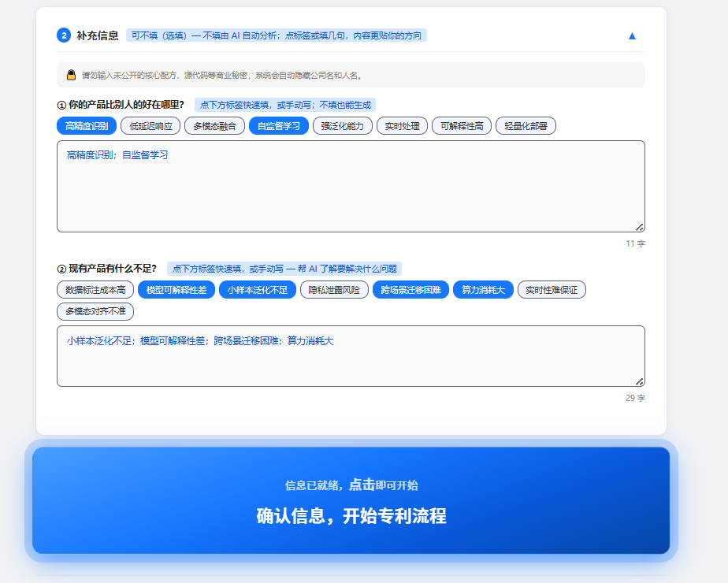Collapse the 补充信息 section with the triangle
Image resolution: width=728 pixels, height=583 pixels.
point(632,35)
